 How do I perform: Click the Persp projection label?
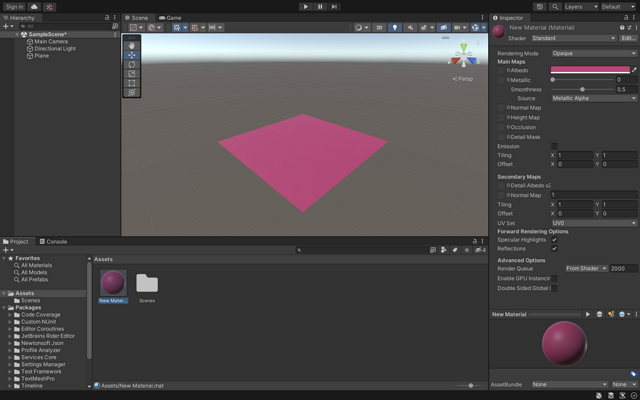click(462, 79)
